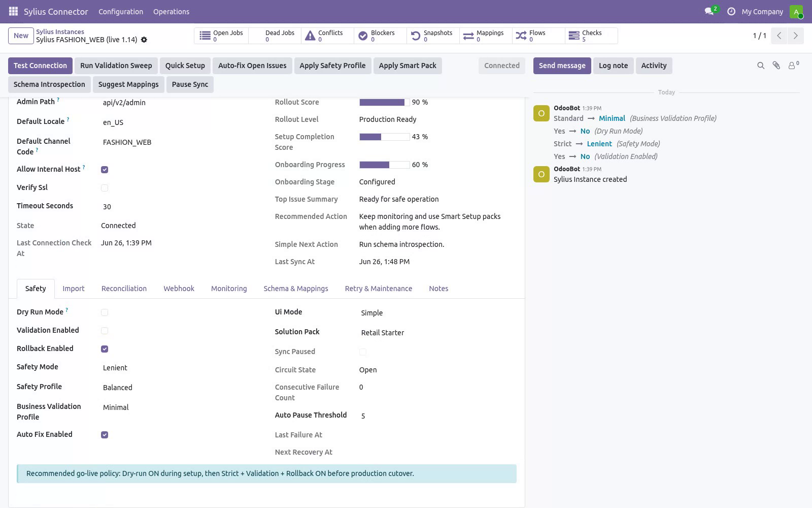
Task: Show the Admin Path help tooltip mark
Action: tap(58, 100)
